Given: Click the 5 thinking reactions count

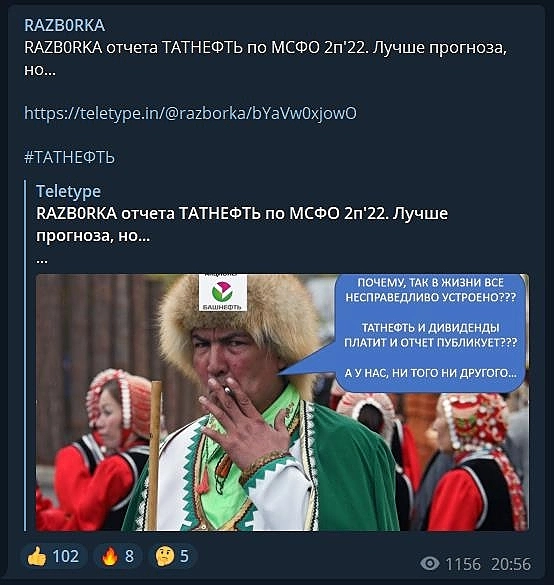Looking at the screenshot, I should [184, 556].
